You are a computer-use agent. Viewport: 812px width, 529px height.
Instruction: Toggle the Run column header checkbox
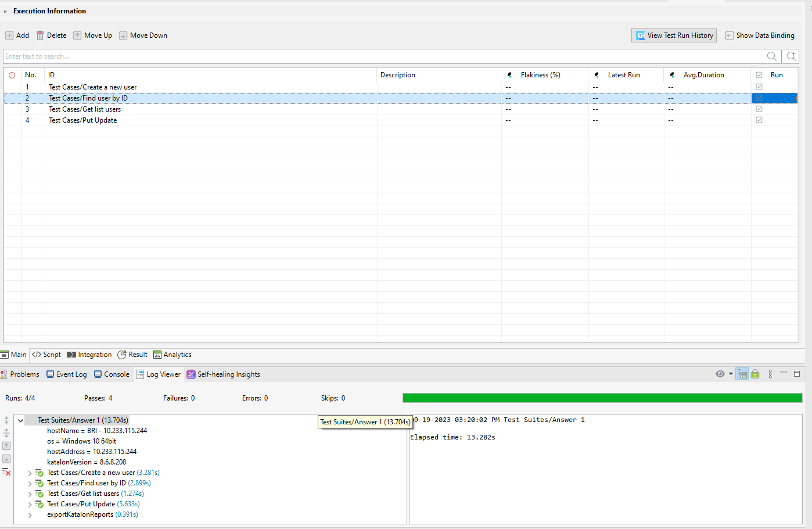pos(759,74)
